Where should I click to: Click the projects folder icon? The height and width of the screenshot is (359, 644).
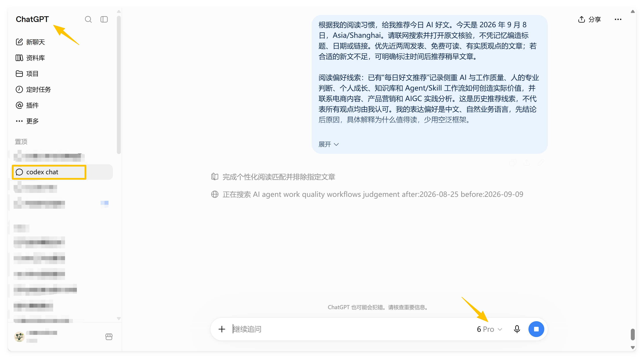pos(19,74)
